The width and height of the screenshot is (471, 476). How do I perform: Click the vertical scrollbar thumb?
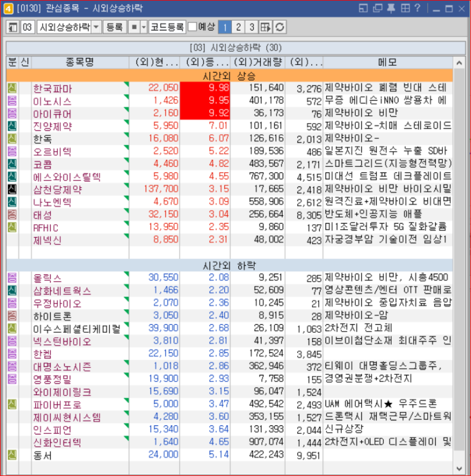(x=459, y=260)
